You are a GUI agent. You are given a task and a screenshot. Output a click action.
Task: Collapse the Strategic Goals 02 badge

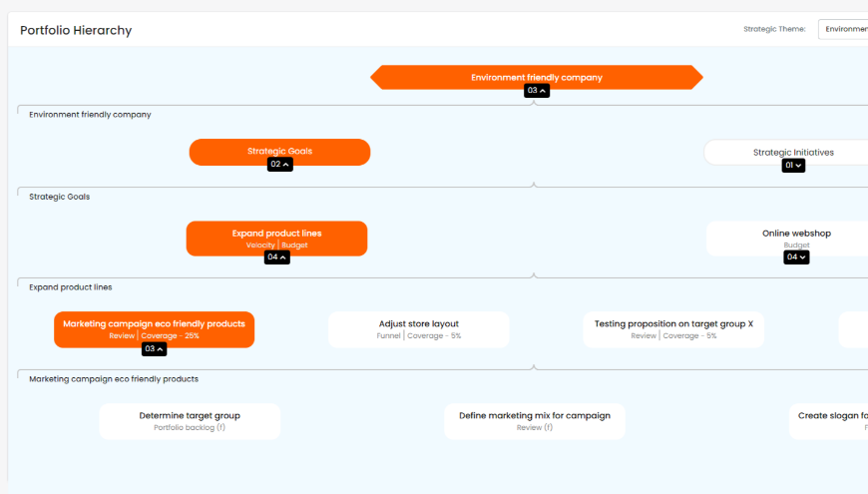coord(279,165)
